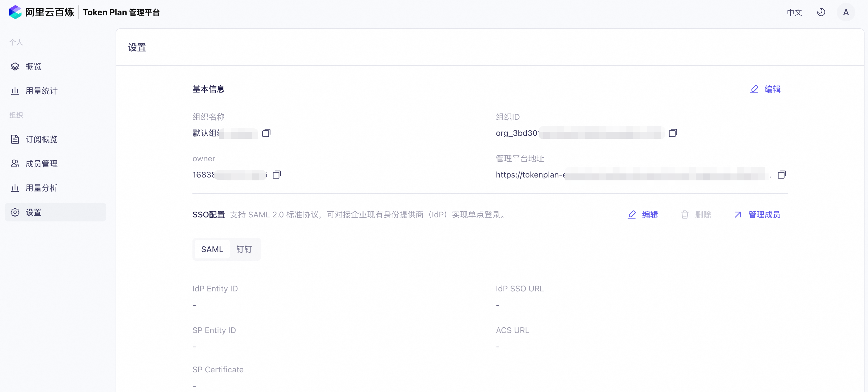Click the ACS URL label
This screenshot has width=868, height=392.
[512, 330]
